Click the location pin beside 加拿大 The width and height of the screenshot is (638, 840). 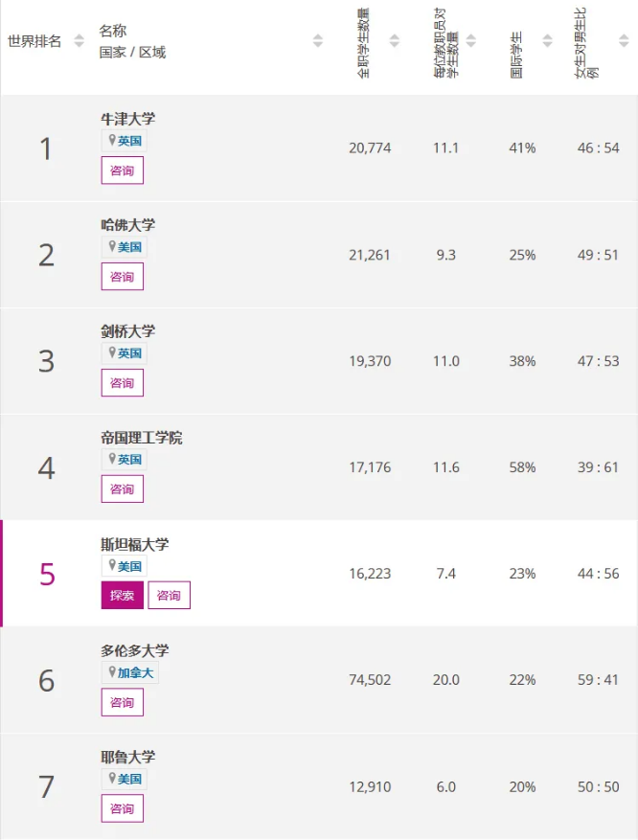(x=112, y=671)
